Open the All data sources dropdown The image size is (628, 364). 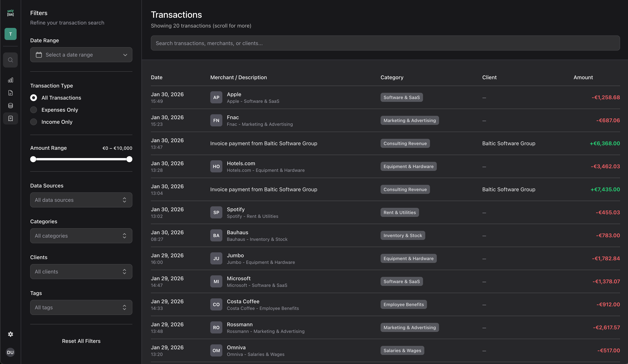[x=81, y=200]
